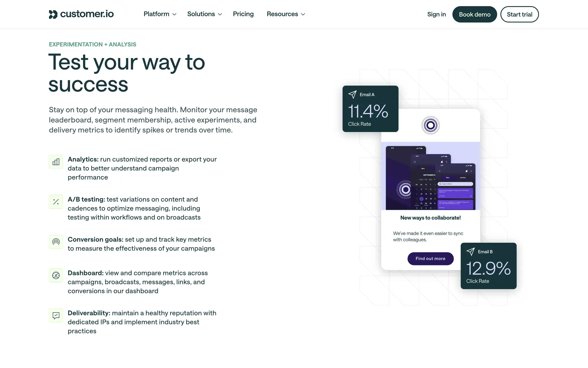Click the Email A paper plane icon

pos(352,94)
